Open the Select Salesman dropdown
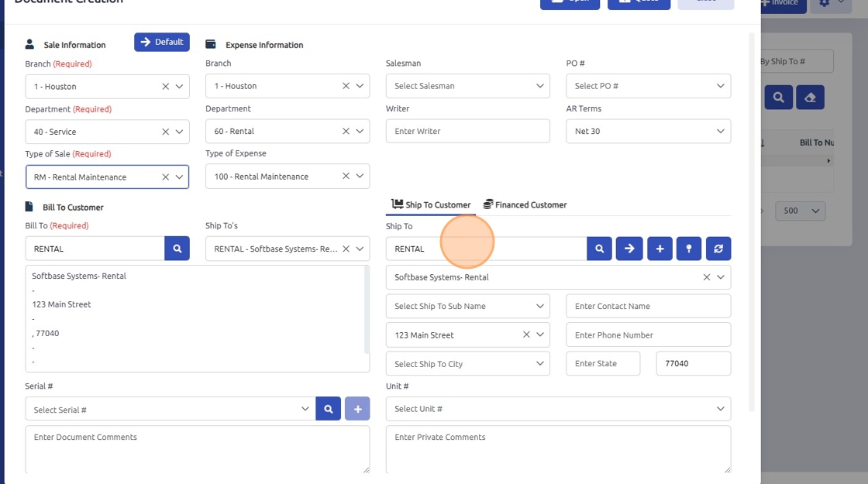868x484 pixels. tap(468, 86)
